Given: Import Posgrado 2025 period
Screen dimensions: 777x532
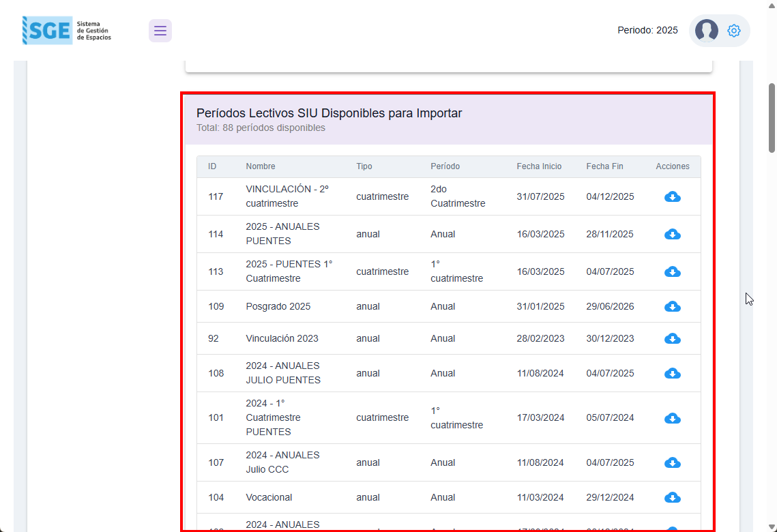Looking at the screenshot, I should (x=673, y=307).
